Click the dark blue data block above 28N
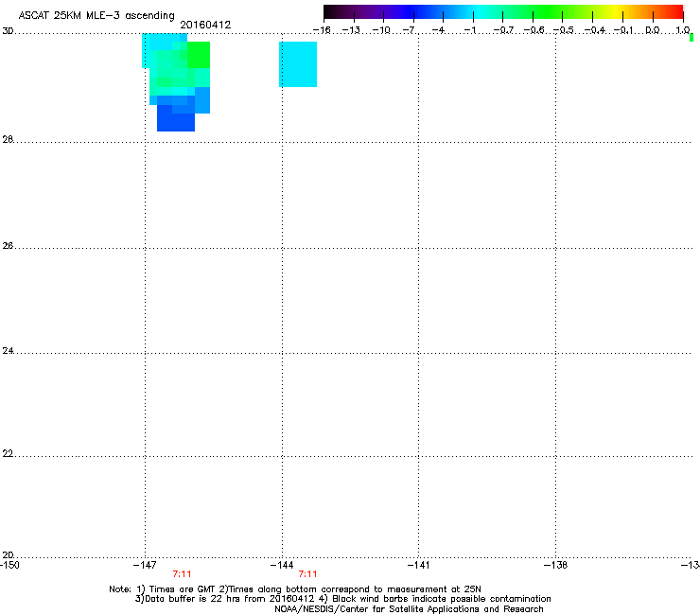Image resolution: width=700 pixels, height=615 pixels. pos(176,120)
